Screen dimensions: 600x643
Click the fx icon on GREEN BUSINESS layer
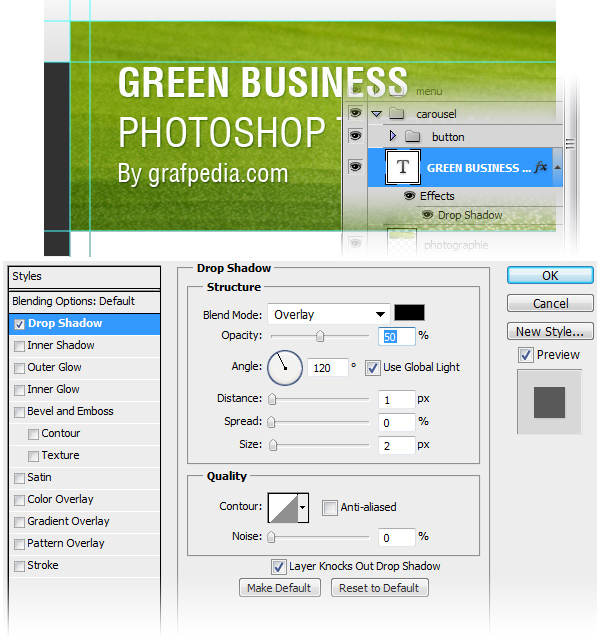pos(541,167)
